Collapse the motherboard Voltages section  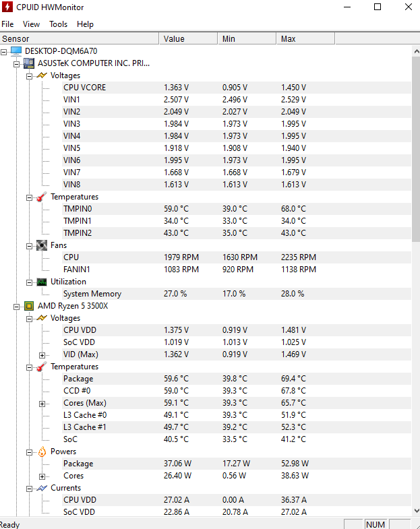(30, 76)
